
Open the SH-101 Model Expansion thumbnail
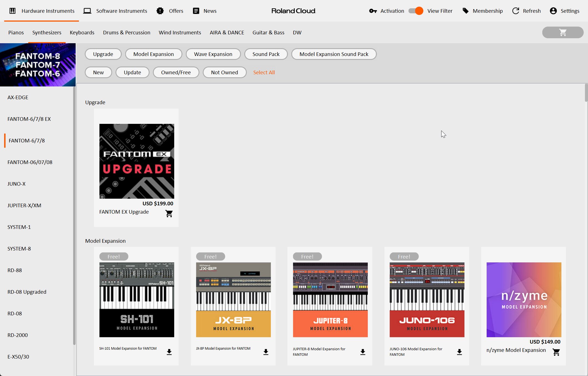pos(137,300)
